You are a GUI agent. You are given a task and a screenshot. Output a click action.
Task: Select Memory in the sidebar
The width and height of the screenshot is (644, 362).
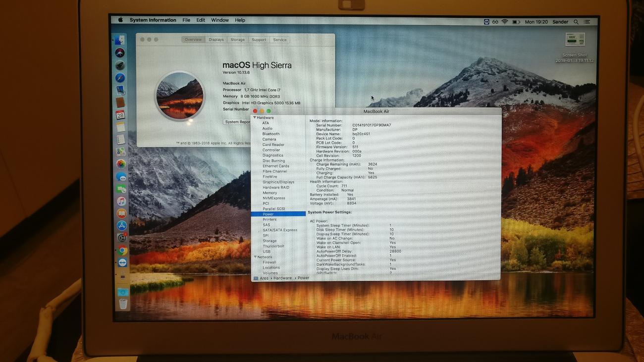click(270, 193)
